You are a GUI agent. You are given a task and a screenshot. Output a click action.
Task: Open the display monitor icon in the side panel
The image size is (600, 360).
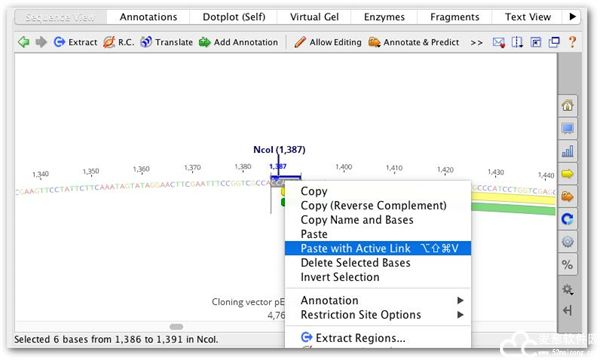567,128
